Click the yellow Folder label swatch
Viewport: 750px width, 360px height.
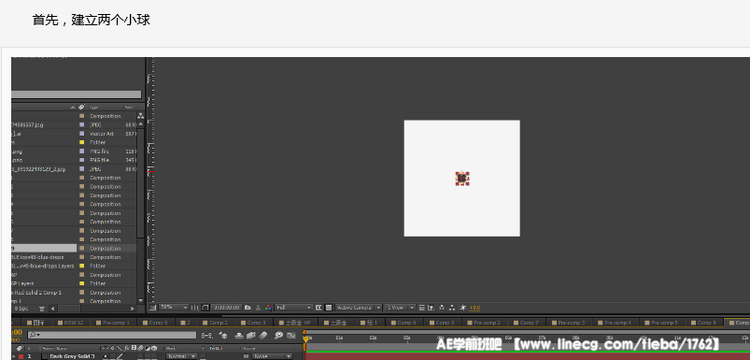tap(82, 142)
